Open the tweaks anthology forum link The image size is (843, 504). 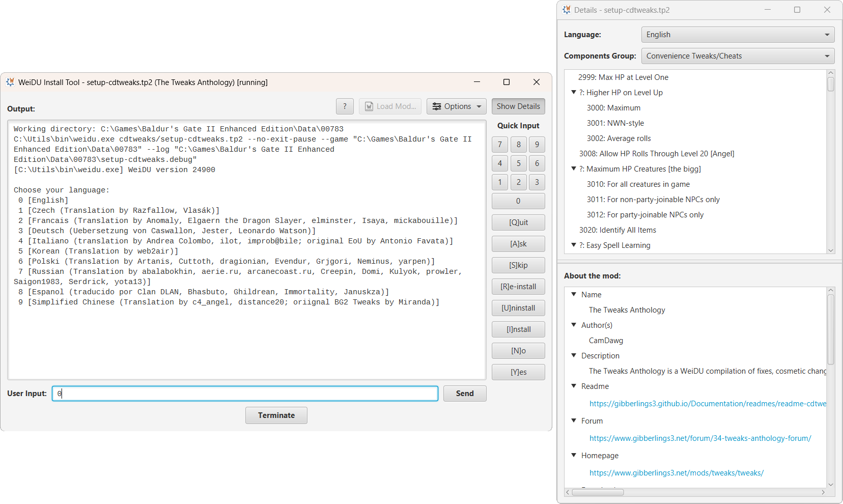click(700, 438)
